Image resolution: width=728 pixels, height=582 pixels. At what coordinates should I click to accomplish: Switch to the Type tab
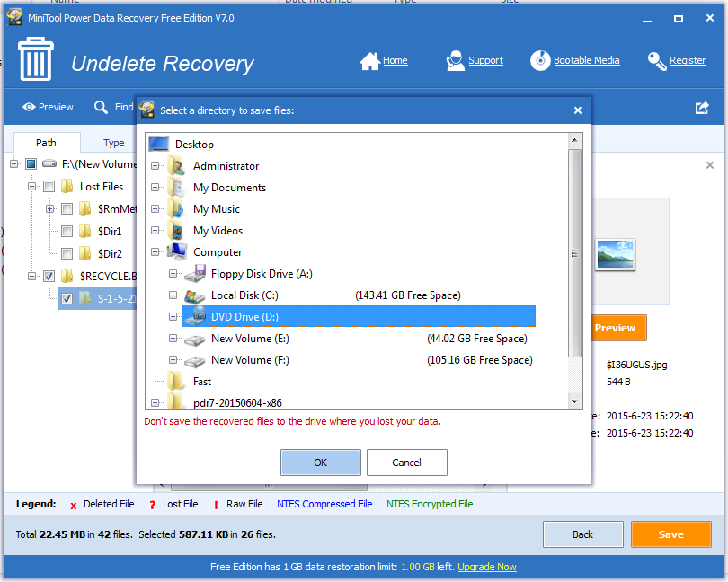pos(114,143)
